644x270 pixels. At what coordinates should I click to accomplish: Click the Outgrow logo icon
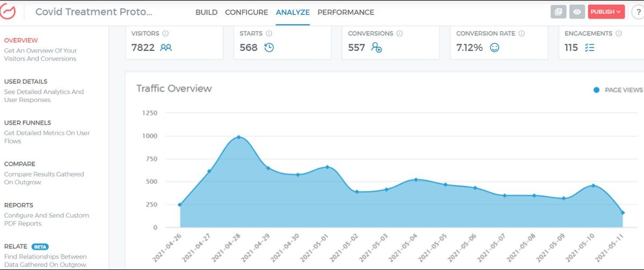point(9,12)
